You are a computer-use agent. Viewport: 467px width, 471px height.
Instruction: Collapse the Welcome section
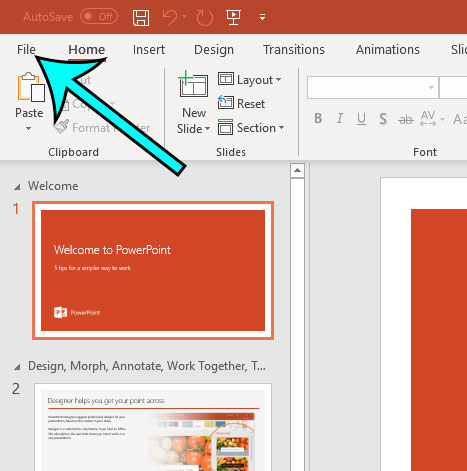(x=17, y=187)
